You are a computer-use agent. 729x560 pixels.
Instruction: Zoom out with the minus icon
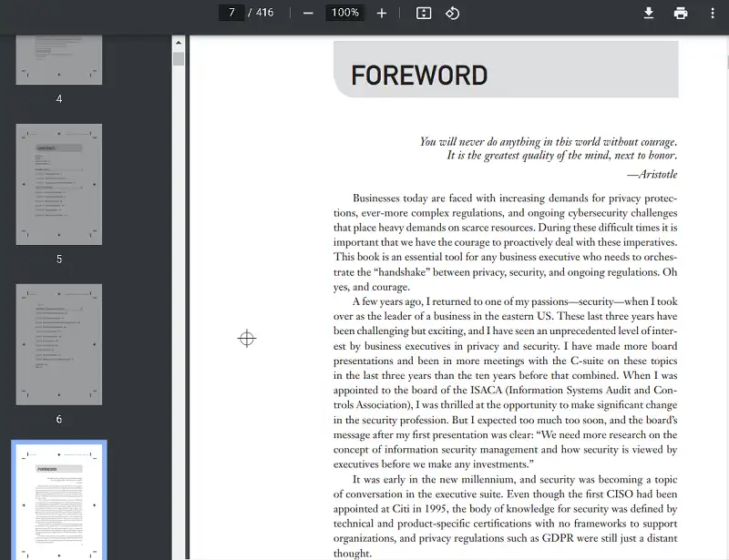point(308,13)
